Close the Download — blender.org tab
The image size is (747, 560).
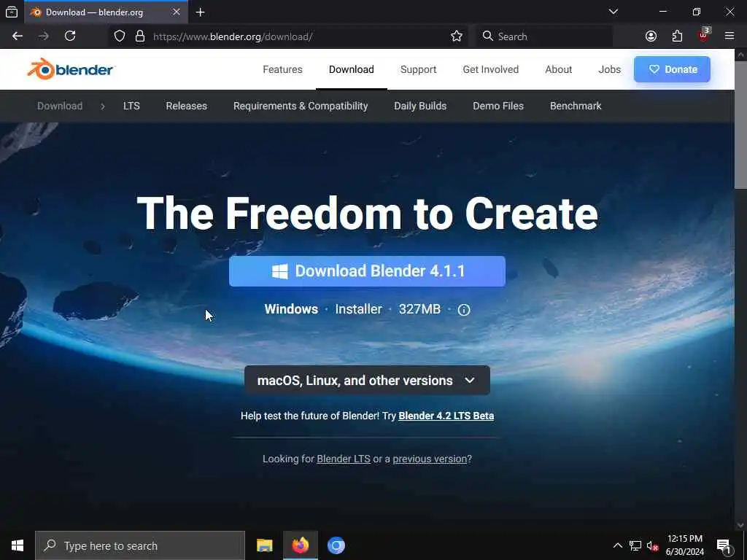click(177, 12)
